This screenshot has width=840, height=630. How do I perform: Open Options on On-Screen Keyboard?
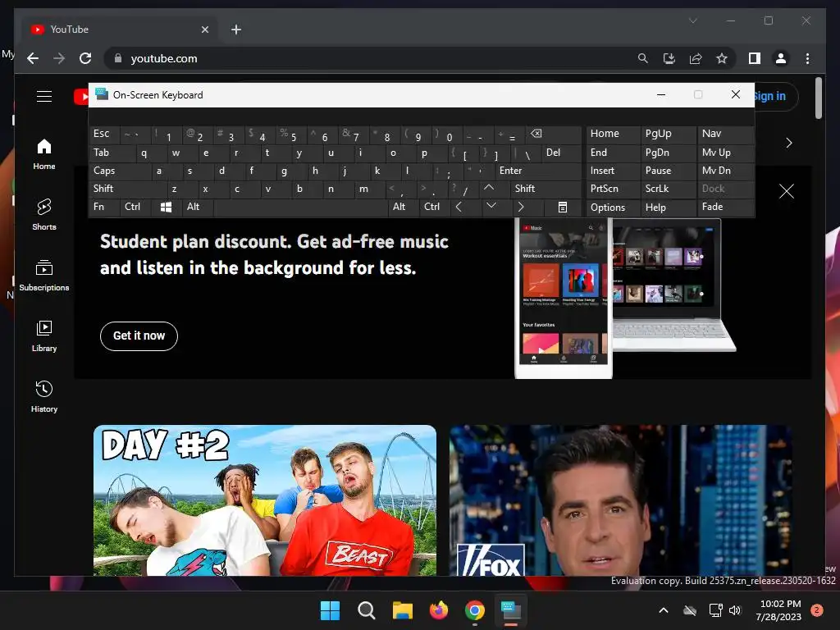[x=612, y=208]
